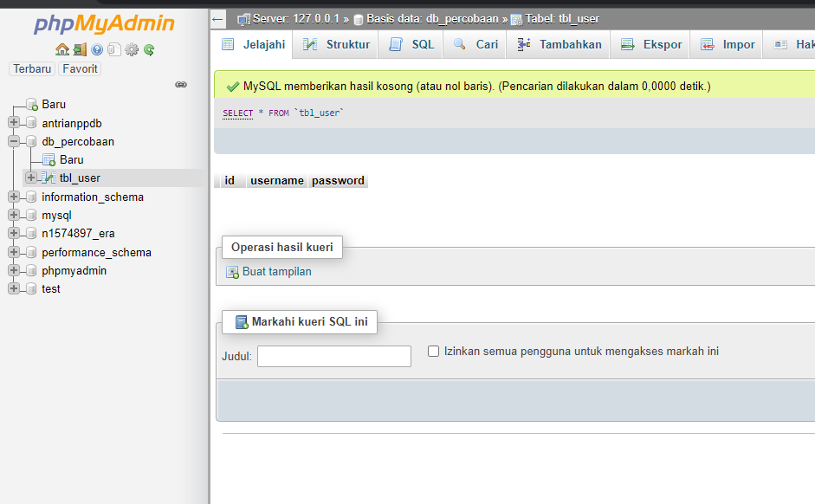Click the MySQL documentation page icon
815x504 pixels.
click(x=113, y=49)
